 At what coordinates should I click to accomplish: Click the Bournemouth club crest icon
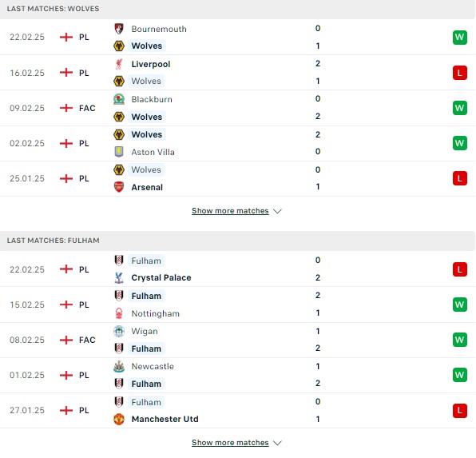(119, 29)
